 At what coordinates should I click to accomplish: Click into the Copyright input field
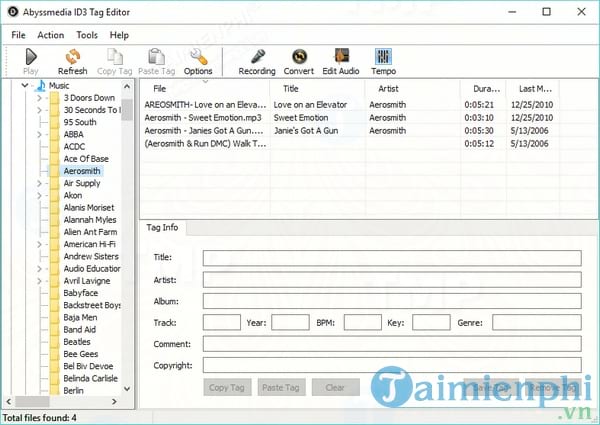point(392,365)
